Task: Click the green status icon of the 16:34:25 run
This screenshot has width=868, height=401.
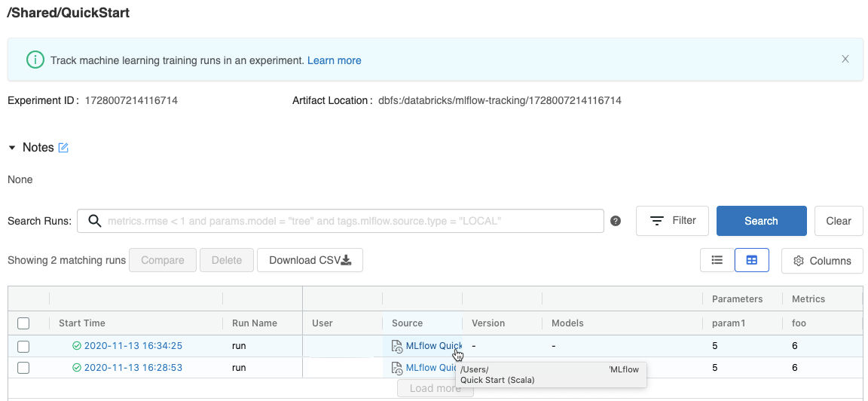Action: click(x=77, y=346)
